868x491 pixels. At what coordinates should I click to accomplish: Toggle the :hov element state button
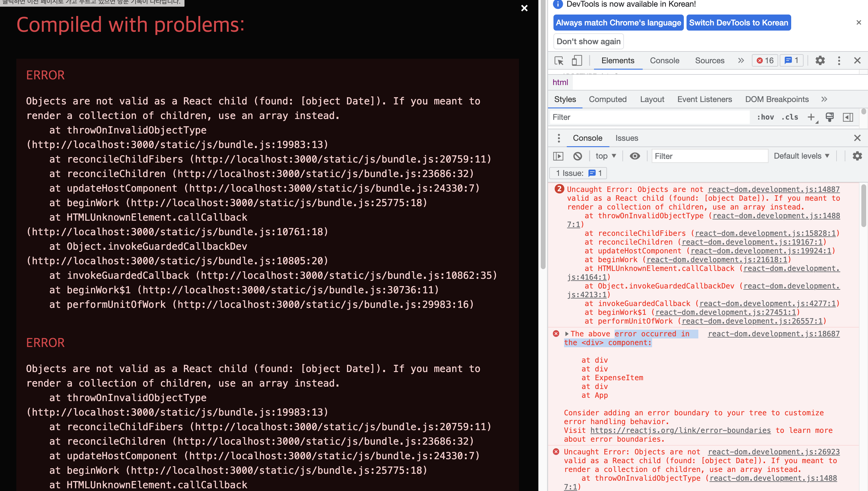[765, 117]
